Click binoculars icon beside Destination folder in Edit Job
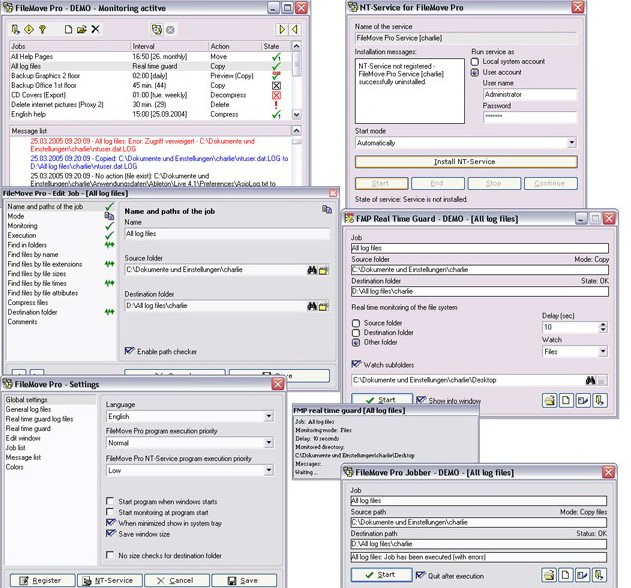This screenshot has width=631, height=588. coord(312,306)
